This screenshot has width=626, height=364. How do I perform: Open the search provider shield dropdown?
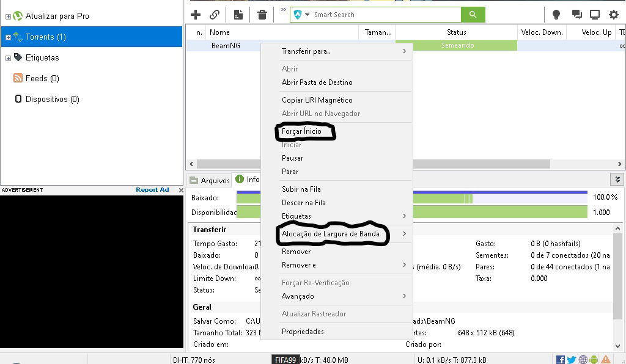point(301,15)
